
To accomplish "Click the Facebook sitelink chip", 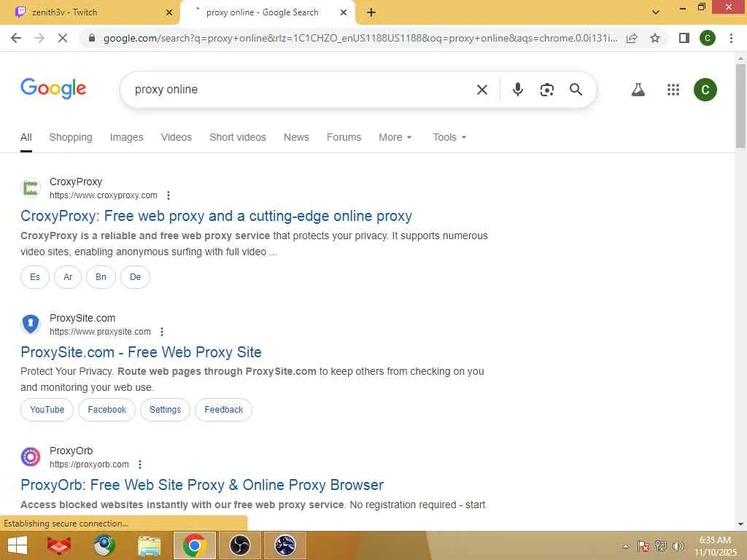I will pos(107,410).
